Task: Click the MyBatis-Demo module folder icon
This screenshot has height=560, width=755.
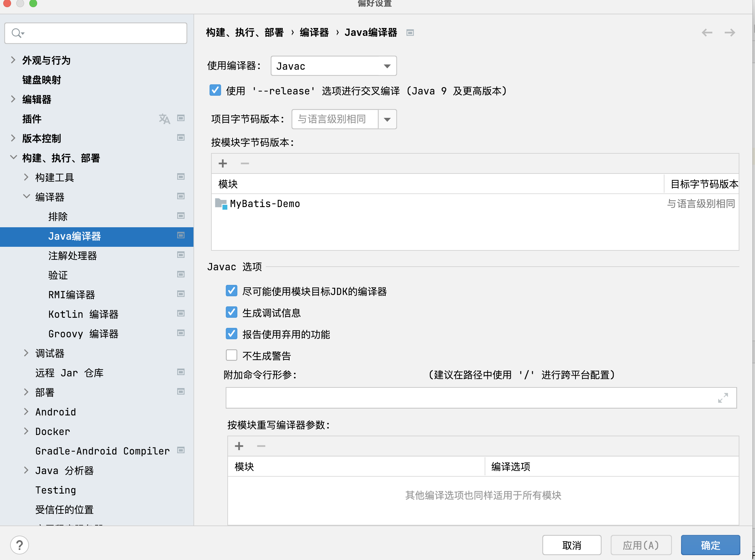Action: [221, 204]
